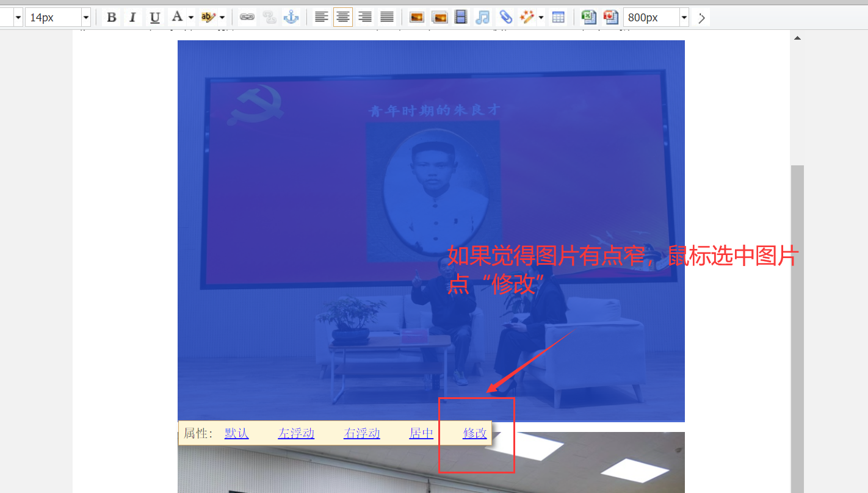The height and width of the screenshot is (493, 868).
Task: Click the 修改 link in image properties
Action: [475, 433]
